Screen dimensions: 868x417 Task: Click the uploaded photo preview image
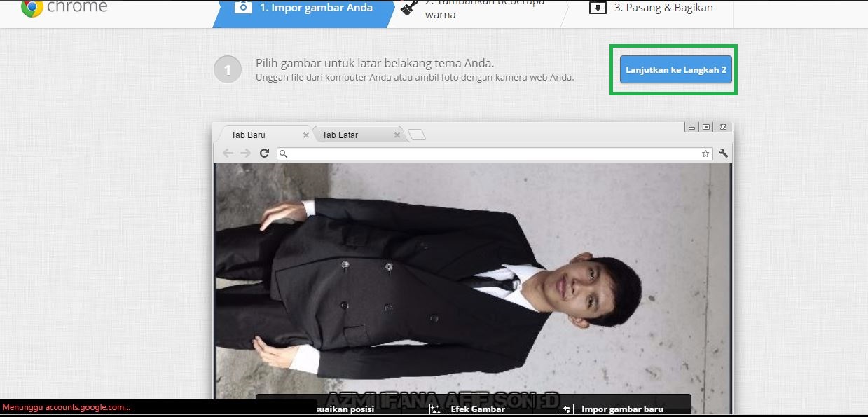(x=473, y=289)
